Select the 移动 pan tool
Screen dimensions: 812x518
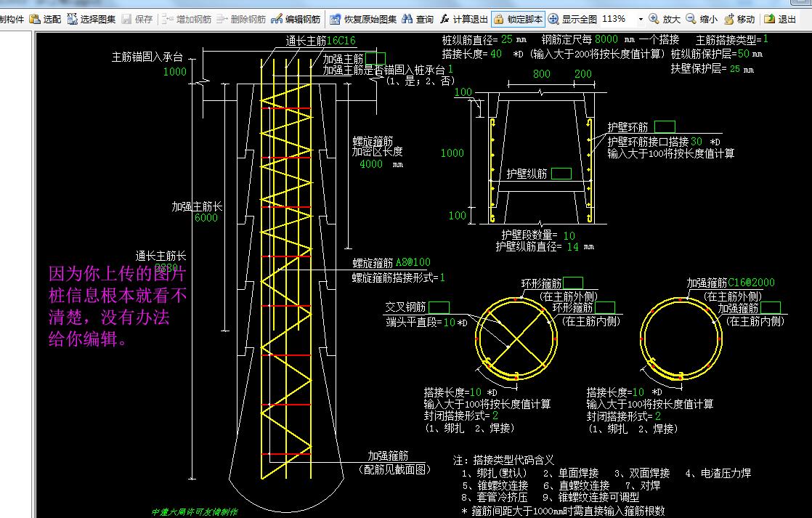point(739,19)
